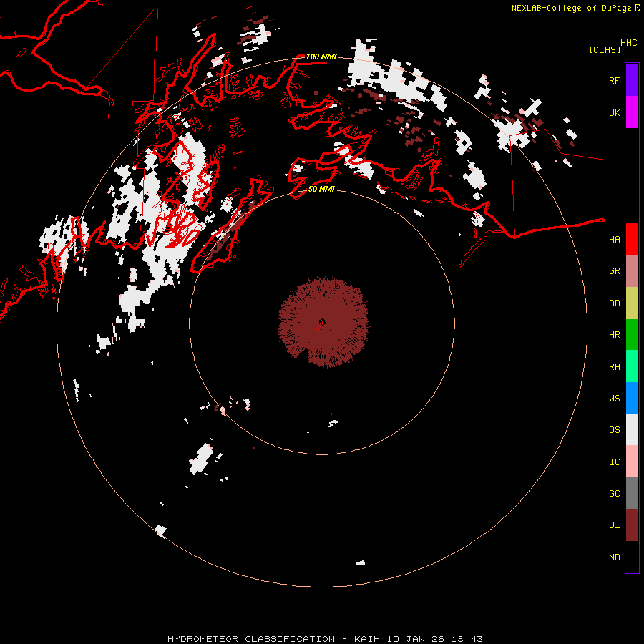Image resolution: width=644 pixels, height=644 pixels.
Task: Click the brown biological clutter disk
Action: (323, 322)
